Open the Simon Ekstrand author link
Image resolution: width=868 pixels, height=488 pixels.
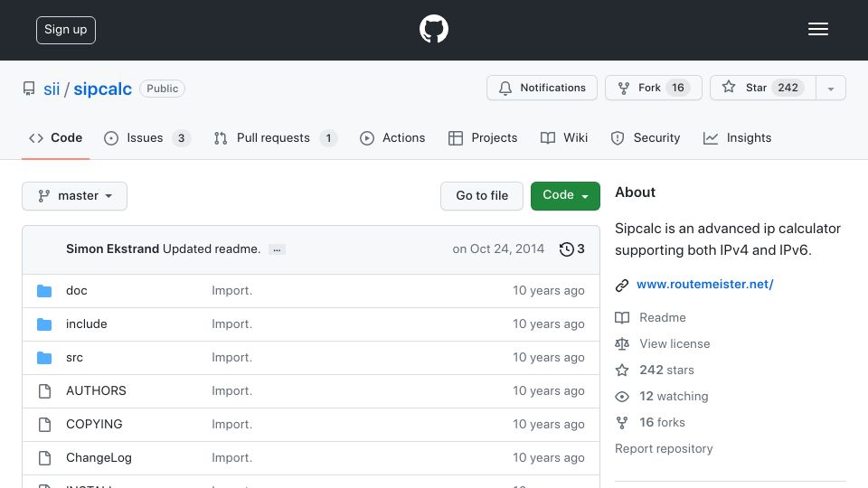pos(112,249)
